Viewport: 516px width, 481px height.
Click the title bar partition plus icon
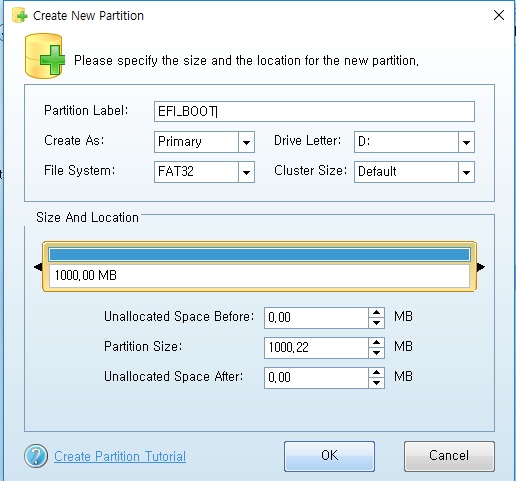[19, 15]
